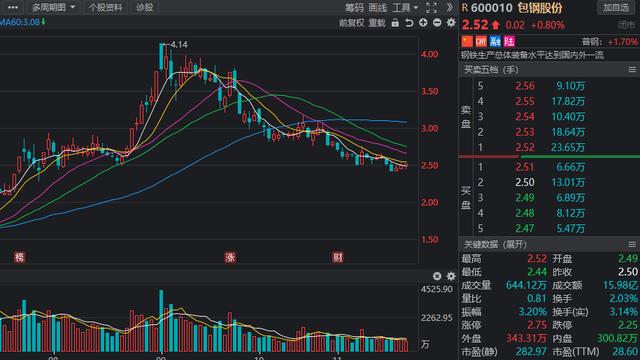Open the 筹码 view

pos(354,8)
